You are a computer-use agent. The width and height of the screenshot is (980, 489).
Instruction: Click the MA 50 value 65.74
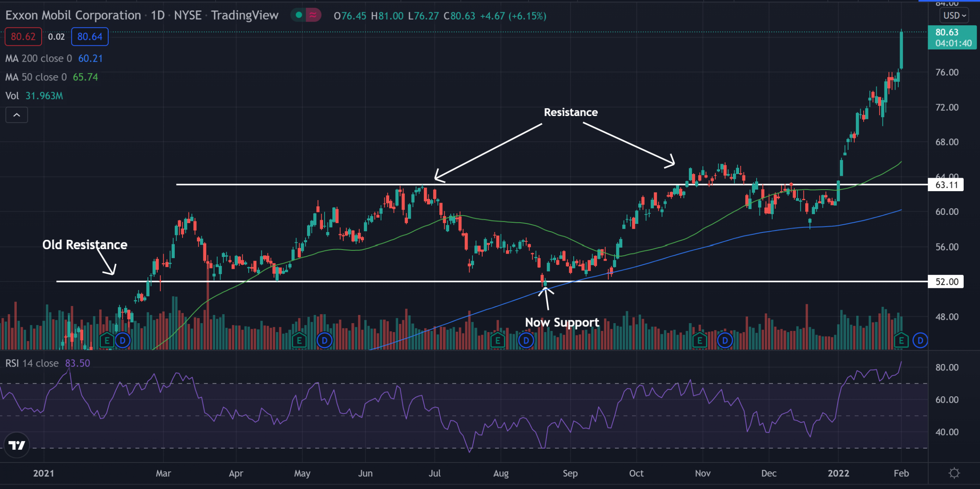(x=85, y=77)
